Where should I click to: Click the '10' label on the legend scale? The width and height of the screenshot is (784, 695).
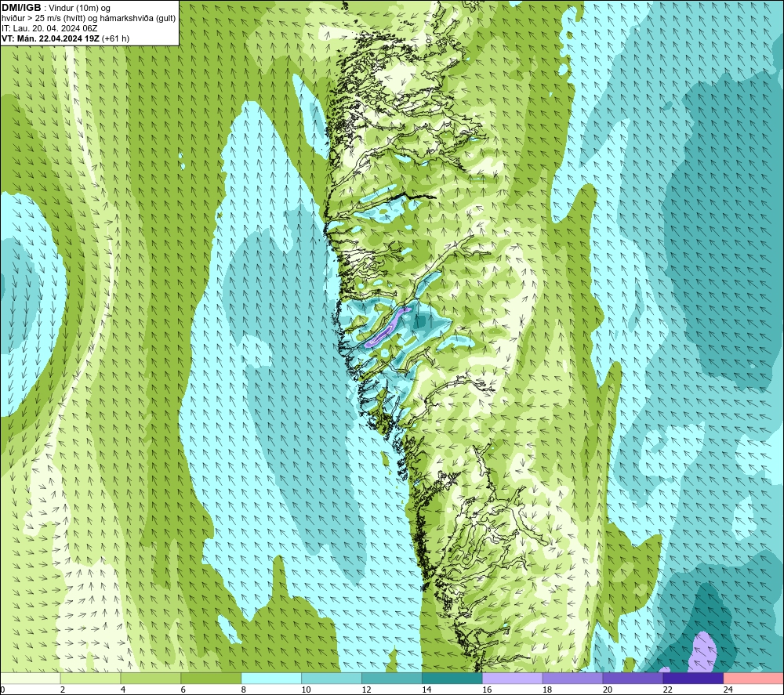point(306,690)
